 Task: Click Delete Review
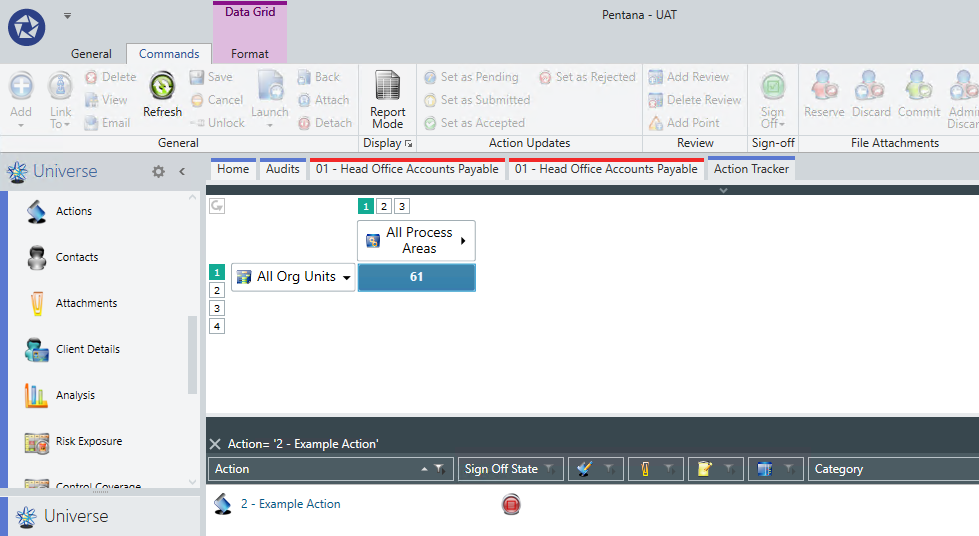[x=695, y=100]
